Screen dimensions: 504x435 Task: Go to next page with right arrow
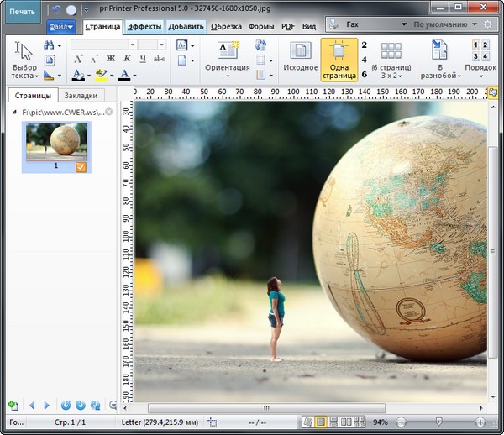pyautogui.click(x=47, y=405)
